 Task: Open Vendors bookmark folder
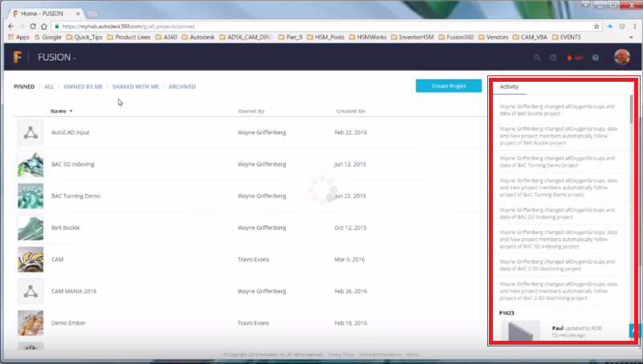click(x=494, y=37)
